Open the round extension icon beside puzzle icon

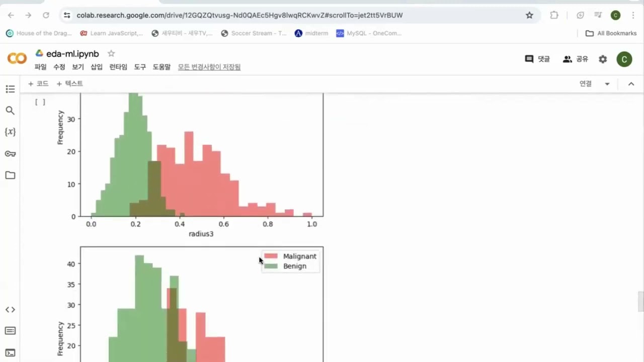[580, 15]
